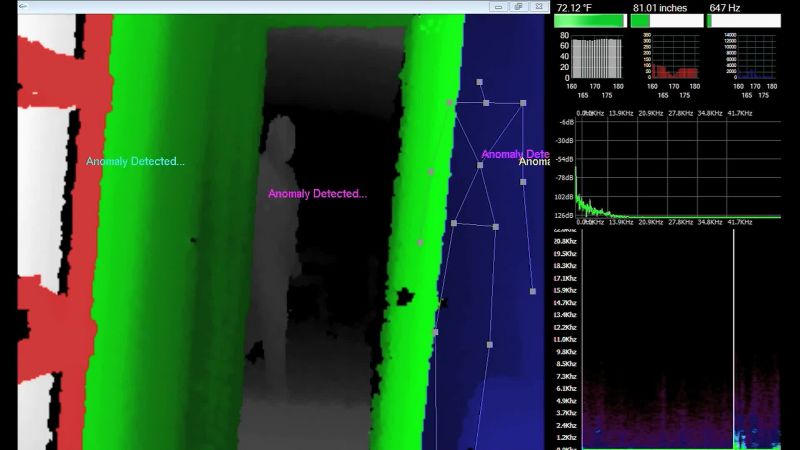The height and width of the screenshot is (450, 800).
Task: Click the 20.8Khz spectrogram axis label
Action: point(565,241)
